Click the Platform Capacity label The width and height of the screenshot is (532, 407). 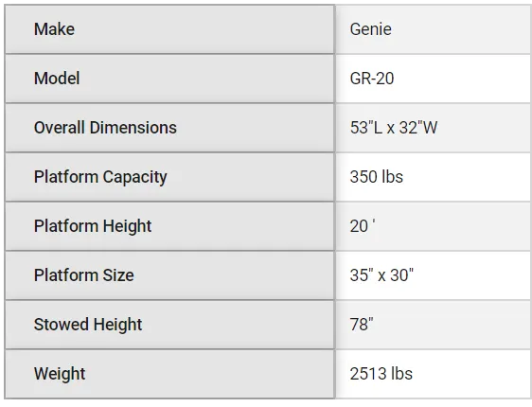point(100,177)
